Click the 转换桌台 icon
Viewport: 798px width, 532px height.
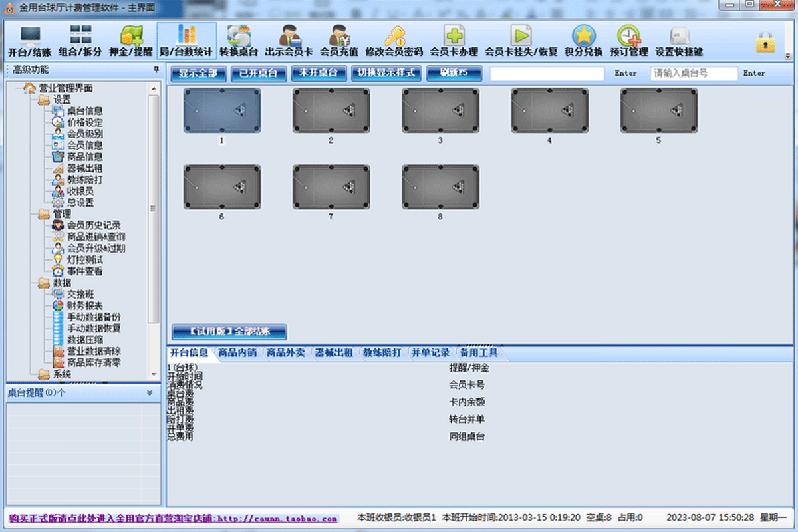pos(239,41)
